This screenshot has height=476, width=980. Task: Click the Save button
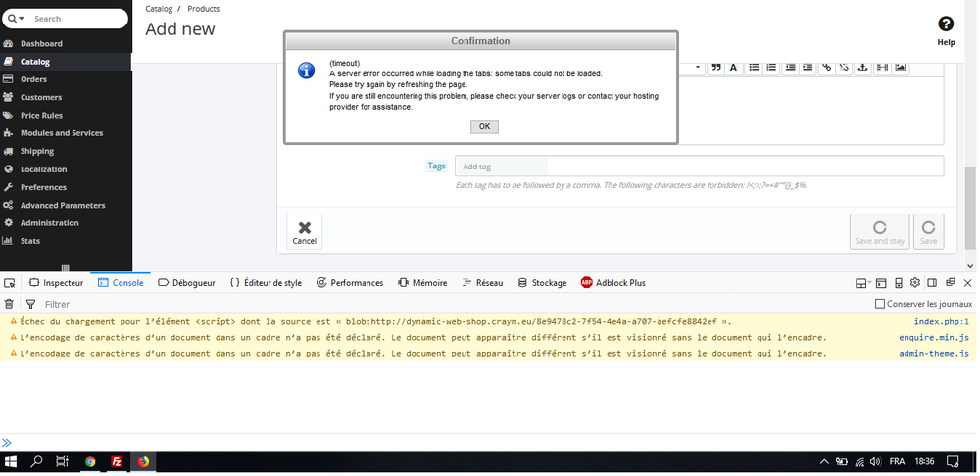[x=929, y=232]
